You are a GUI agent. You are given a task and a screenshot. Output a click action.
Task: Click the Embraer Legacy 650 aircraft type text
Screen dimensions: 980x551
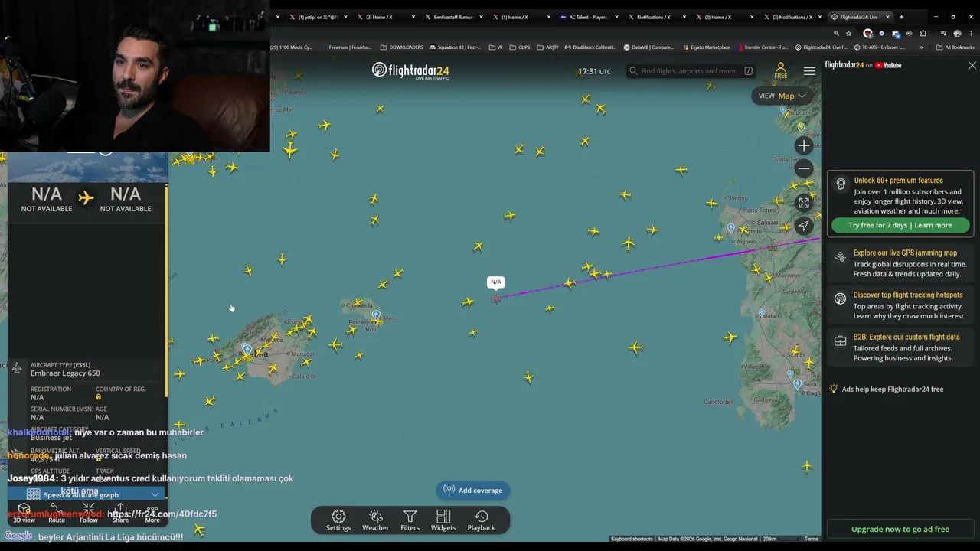click(x=65, y=373)
